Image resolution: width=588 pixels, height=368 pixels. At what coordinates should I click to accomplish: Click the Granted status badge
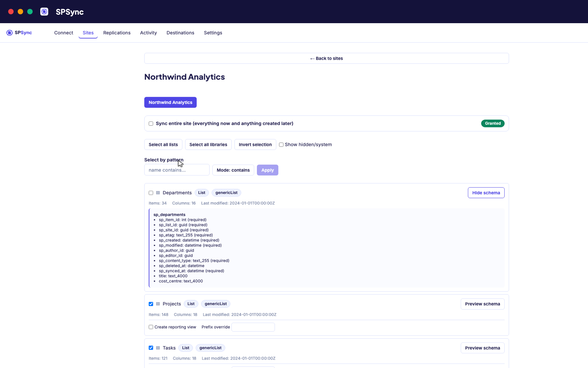[493, 123]
